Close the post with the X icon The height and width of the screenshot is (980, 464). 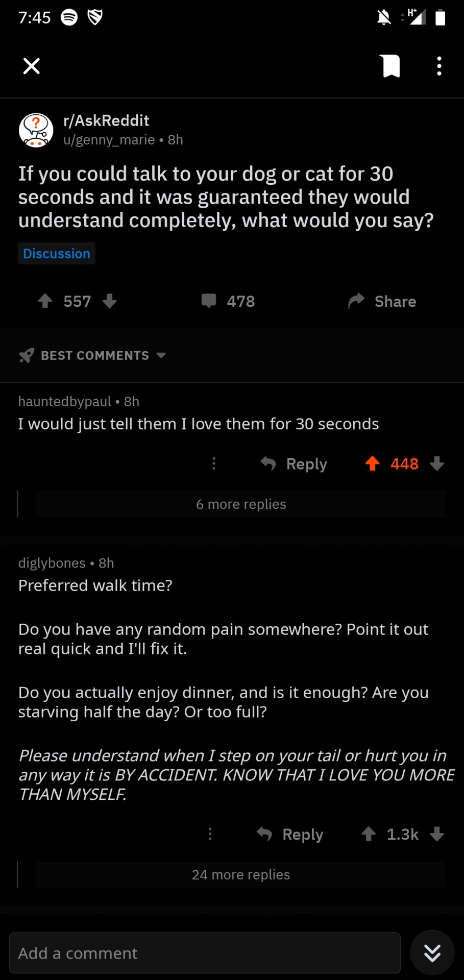point(32,66)
